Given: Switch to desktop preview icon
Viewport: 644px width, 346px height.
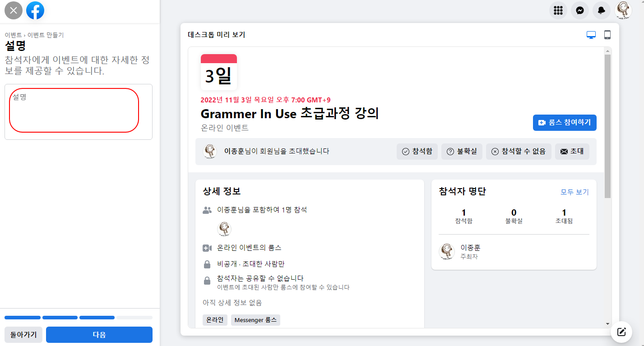Looking at the screenshot, I should [591, 35].
